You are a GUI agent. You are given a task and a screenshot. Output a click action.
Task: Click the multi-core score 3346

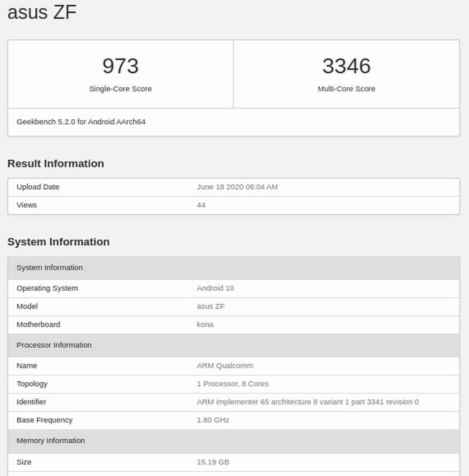[x=347, y=66]
